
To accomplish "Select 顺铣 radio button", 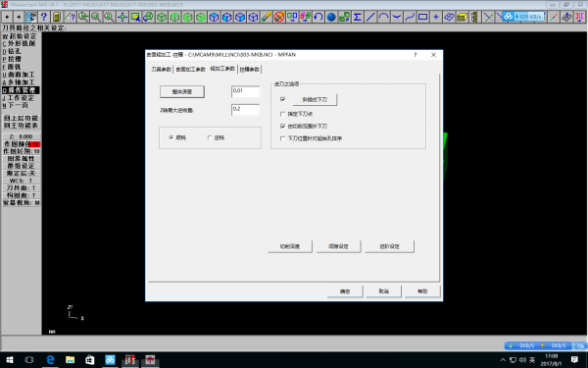I will [x=171, y=137].
